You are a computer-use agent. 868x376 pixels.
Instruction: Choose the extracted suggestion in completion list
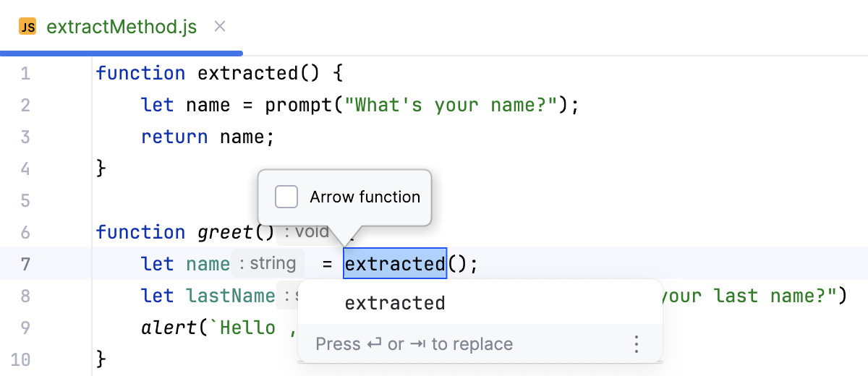tap(395, 303)
